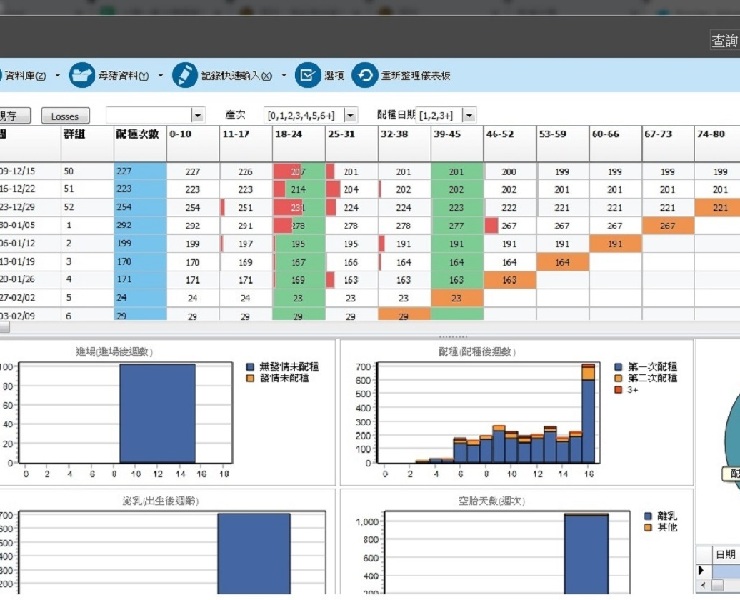This screenshot has height=600, width=740.
Task: Click the orange legend swatch for 其他
Action: 649,526
